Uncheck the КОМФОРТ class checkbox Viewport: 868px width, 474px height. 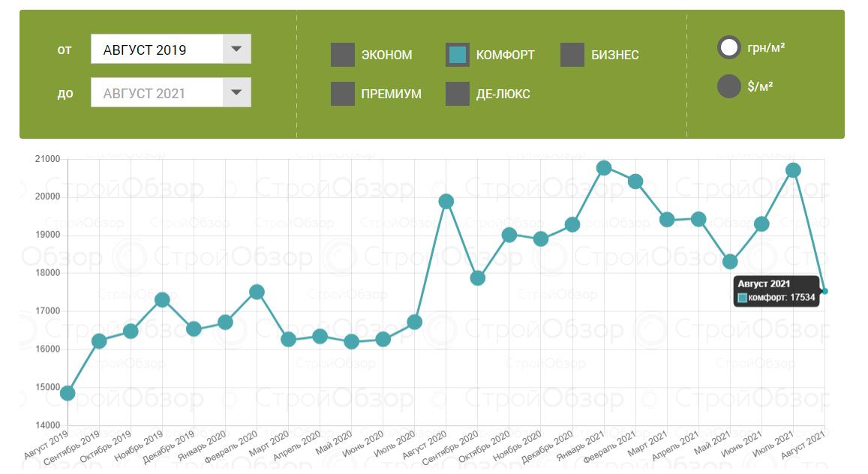[458, 55]
